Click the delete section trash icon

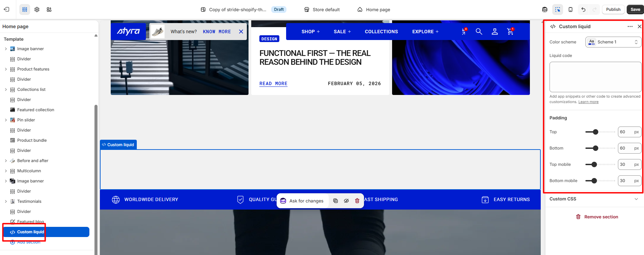click(357, 201)
